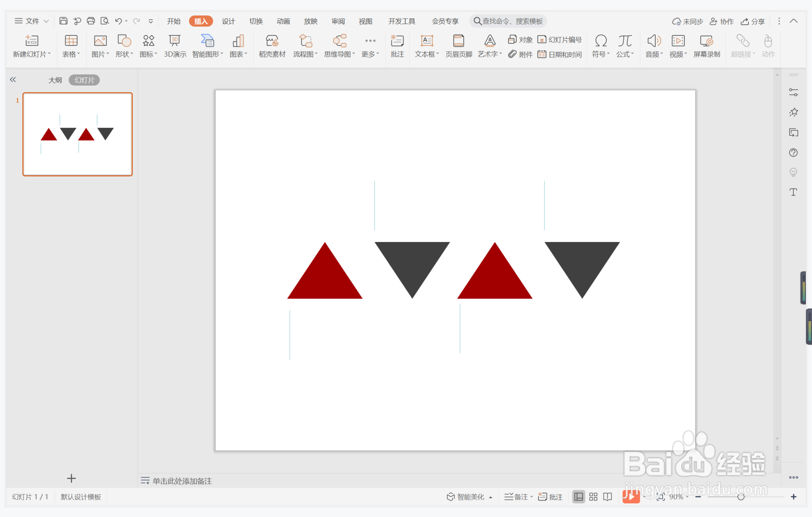This screenshot has height=517, width=812.
Task: Click the Screen Recording (屏幕录制) icon
Action: pyautogui.click(x=707, y=46)
